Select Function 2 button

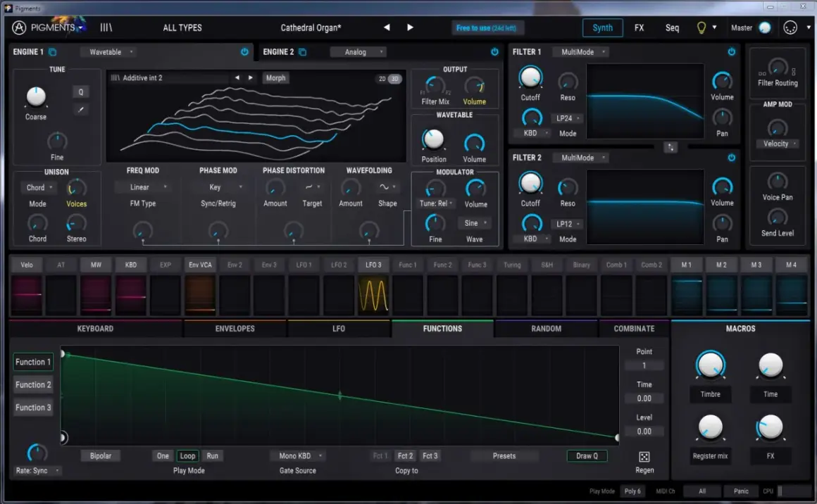point(33,385)
